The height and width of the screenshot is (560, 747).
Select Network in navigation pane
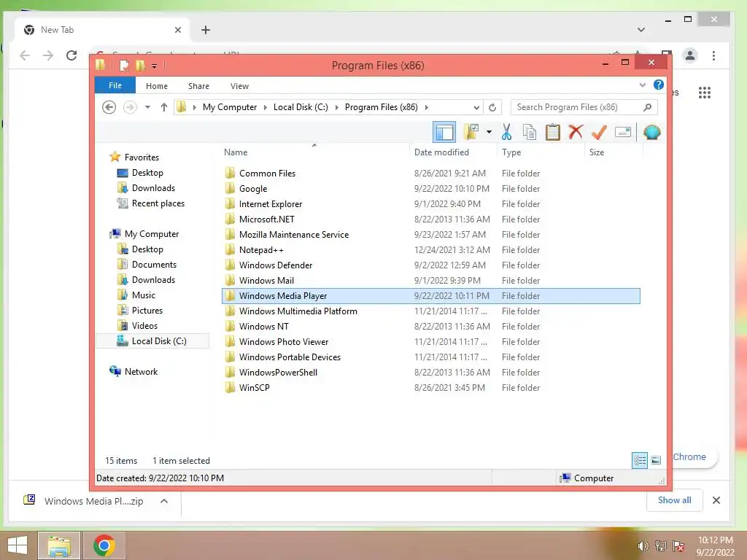point(141,371)
